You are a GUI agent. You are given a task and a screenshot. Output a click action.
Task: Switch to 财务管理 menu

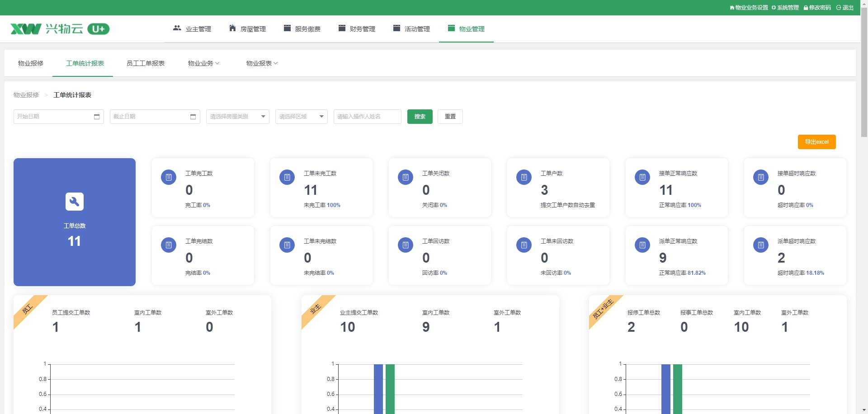click(357, 29)
